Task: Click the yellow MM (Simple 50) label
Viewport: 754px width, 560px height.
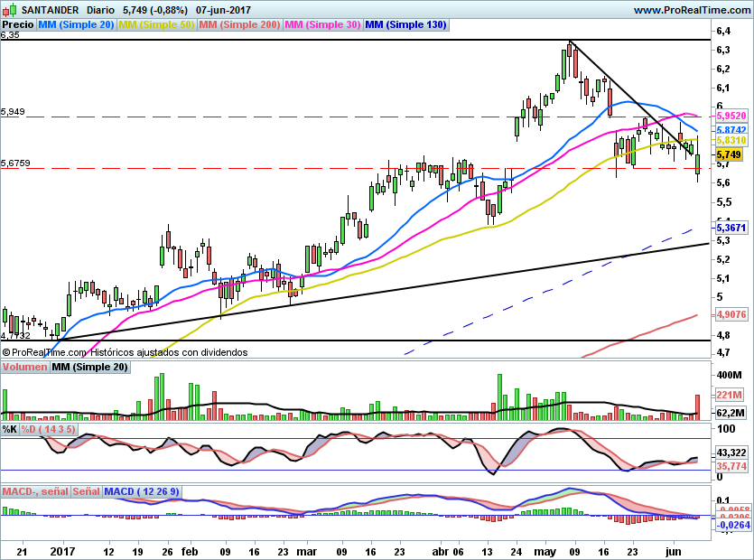Action: 156,24
